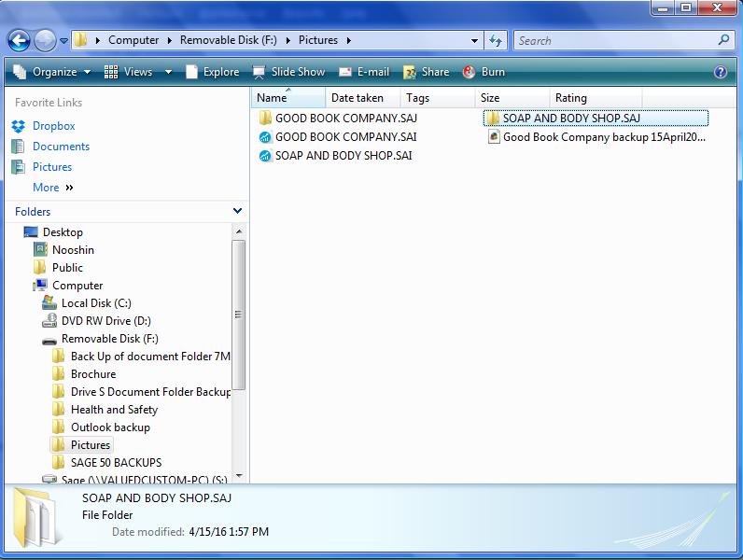The image size is (743, 560).
Task: Open address bar history dropdown
Action: pyautogui.click(x=474, y=41)
